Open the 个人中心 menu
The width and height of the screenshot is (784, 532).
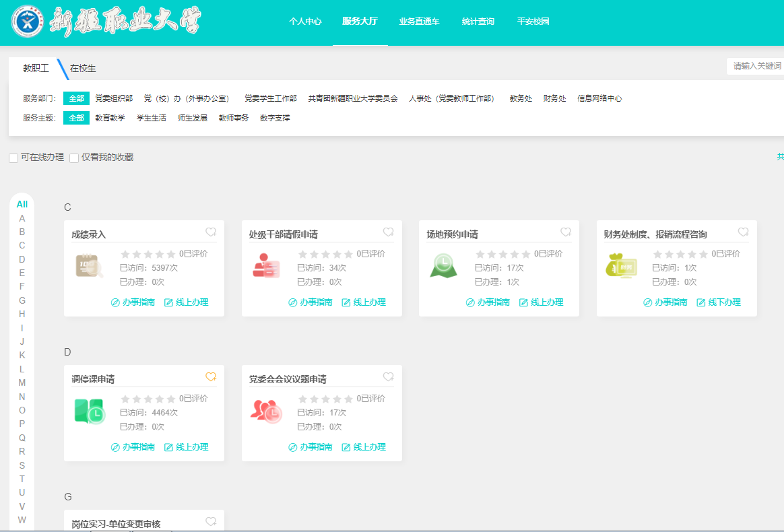tap(305, 22)
